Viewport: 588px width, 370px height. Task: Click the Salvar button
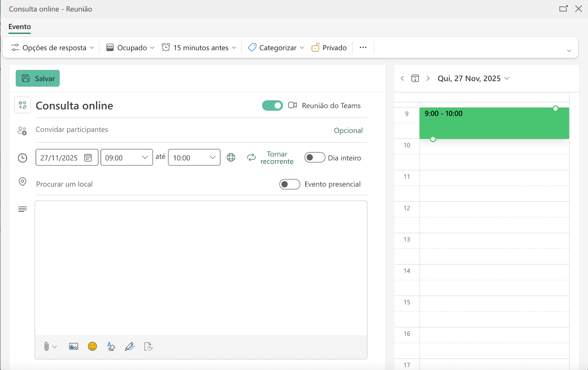coord(37,78)
